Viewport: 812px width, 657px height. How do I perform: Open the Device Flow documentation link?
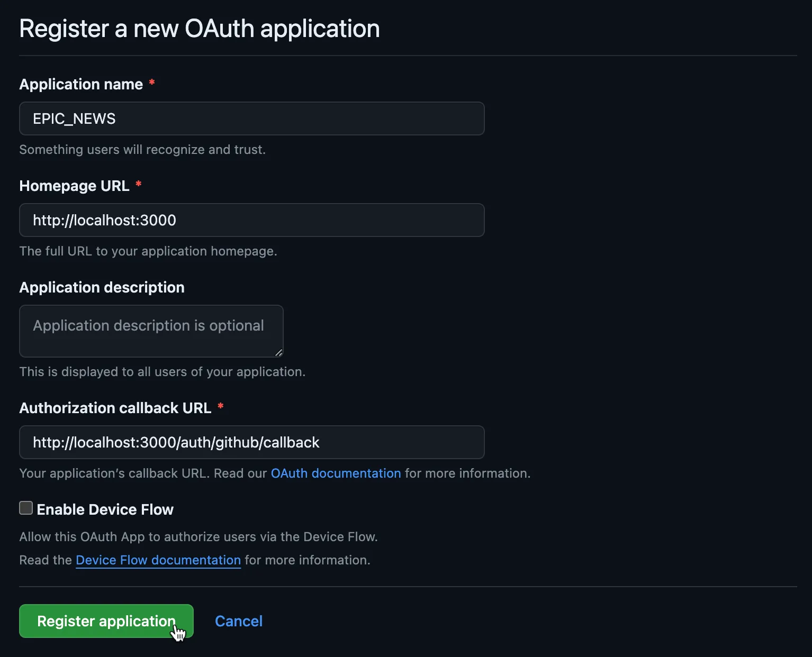pos(158,560)
